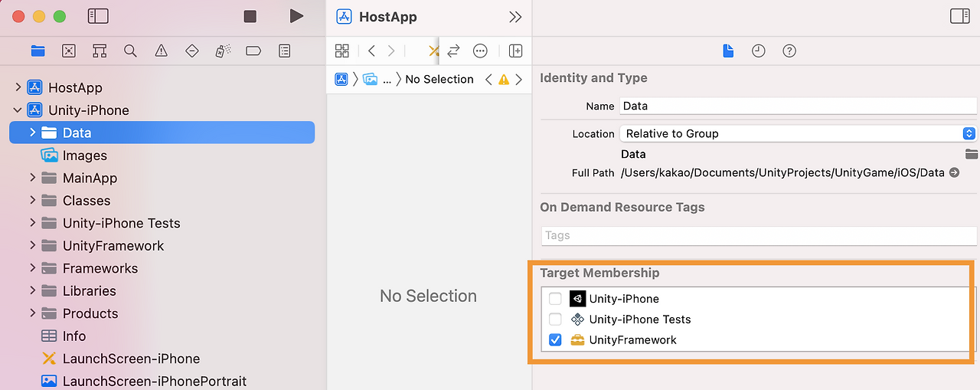This screenshot has width=980, height=390.
Task: Select the File inspector tab
Action: click(x=728, y=51)
